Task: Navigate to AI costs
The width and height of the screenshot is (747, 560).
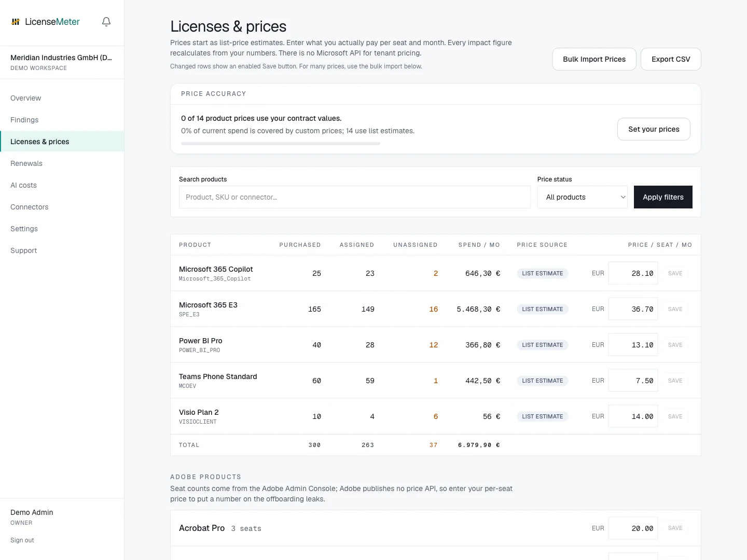Action: [x=62, y=185]
